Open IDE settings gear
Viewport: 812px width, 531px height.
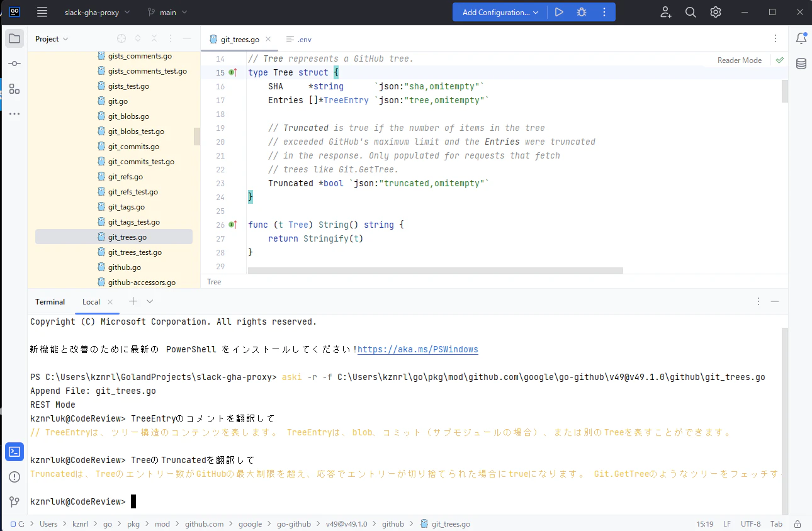point(716,12)
